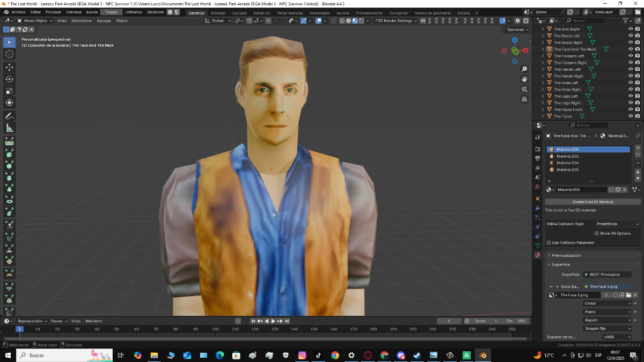Switch to the Sombreado workspace tab
This screenshot has height=362, width=644.
point(320,12)
